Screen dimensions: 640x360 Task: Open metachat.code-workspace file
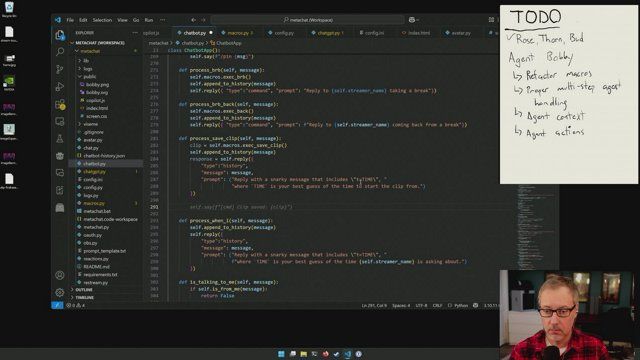pos(110,219)
